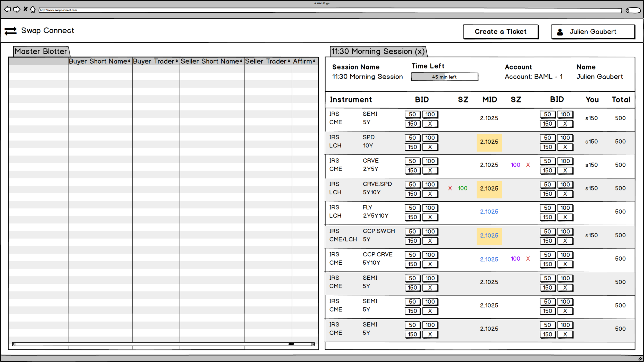This screenshot has width=644, height=362.
Task: Click CME/LCH clearing house label
Action: click(343, 239)
